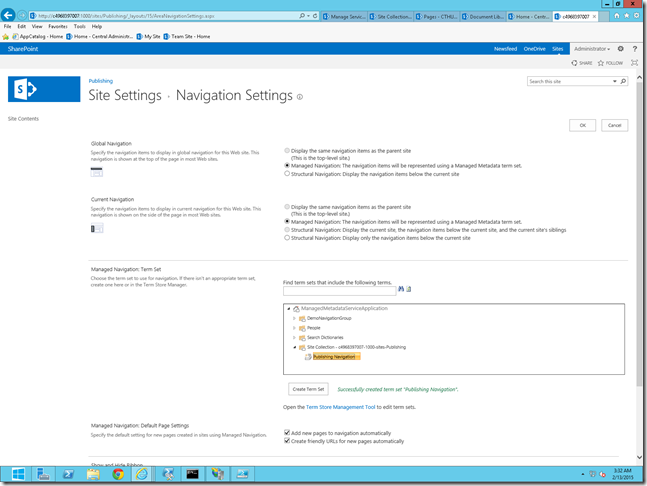647x486 pixels.
Task: Collapse the ManagedMetadataServiceApplication node
Action: pos(288,309)
